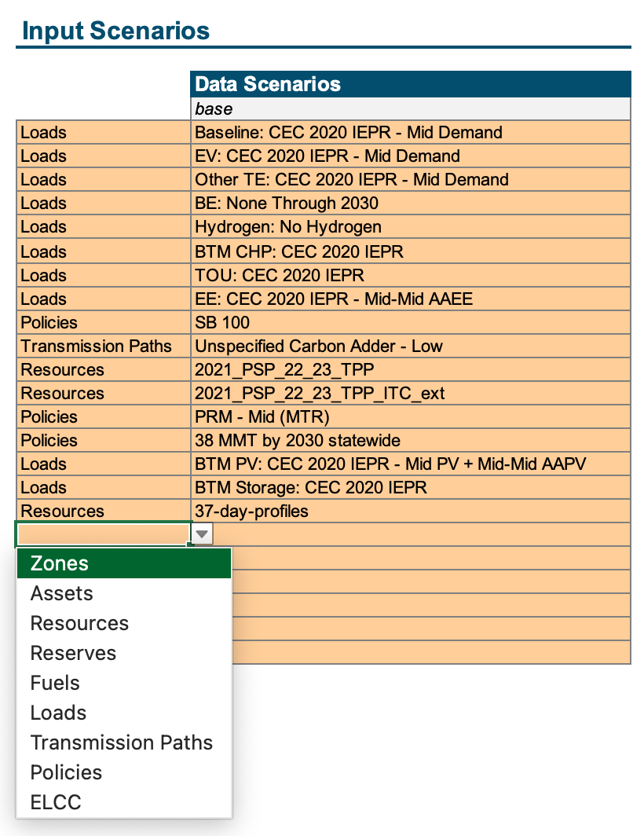Viewport: 644px width, 836px height.
Task: Select 'Unspecified Carbon Adder - Low' cell
Action: tap(410, 346)
